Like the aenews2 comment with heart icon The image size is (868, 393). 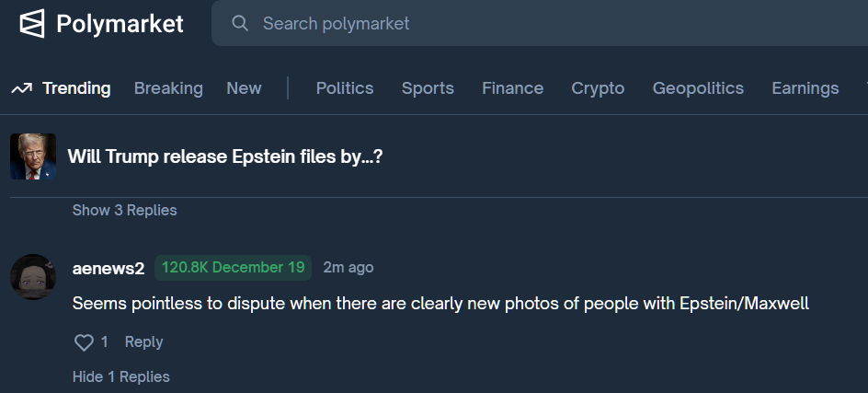[84, 342]
